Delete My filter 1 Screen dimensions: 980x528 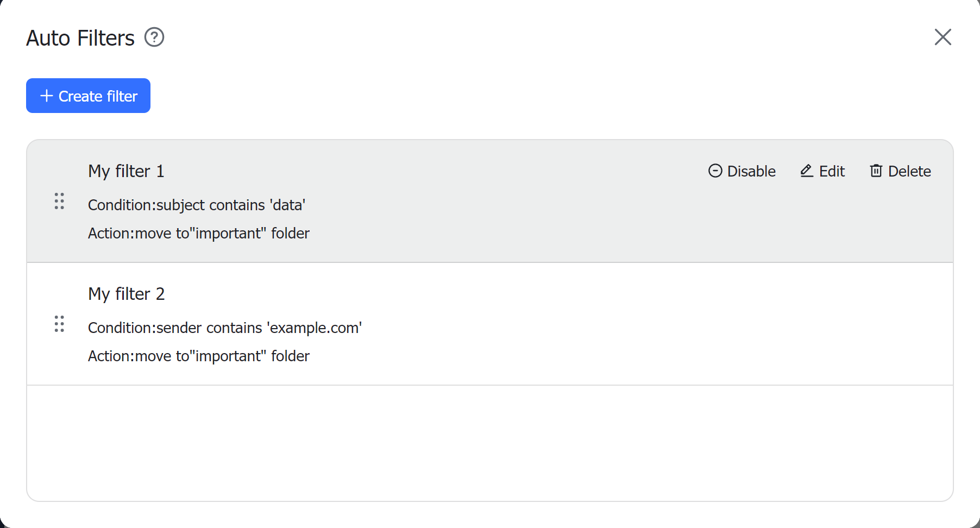(900, 171)
